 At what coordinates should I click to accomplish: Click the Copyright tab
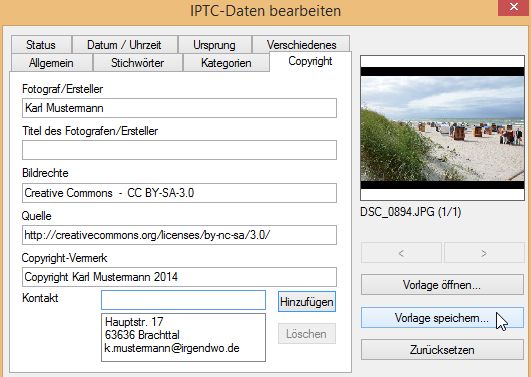coord(310,61)
